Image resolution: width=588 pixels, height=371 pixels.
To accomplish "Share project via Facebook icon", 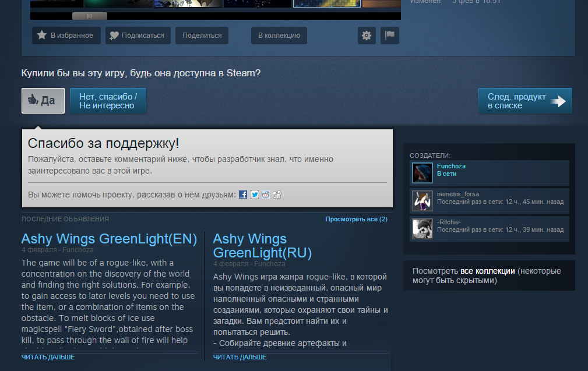I will point(243,195).
